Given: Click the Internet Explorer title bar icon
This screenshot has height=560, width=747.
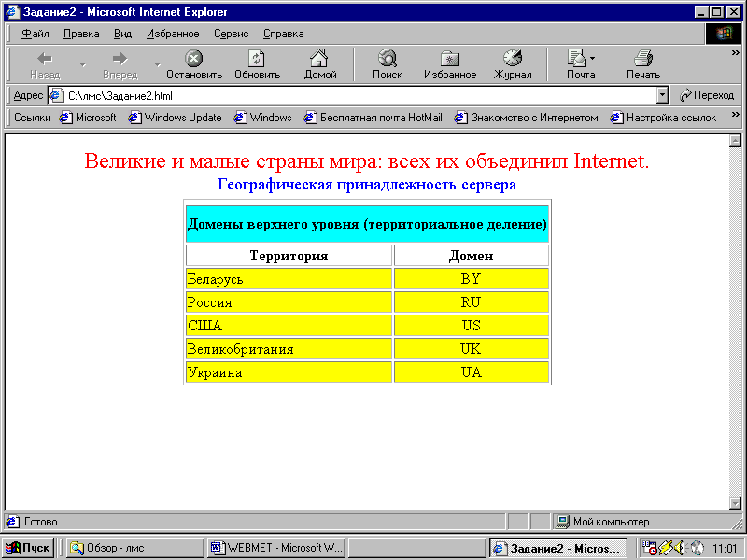Looking at the screenshot, I should [x=11, y=12].
